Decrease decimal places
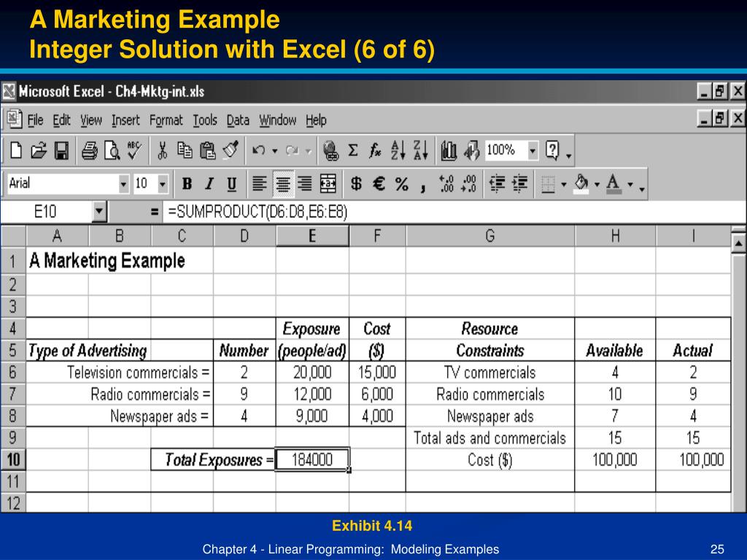 [468, 183]
